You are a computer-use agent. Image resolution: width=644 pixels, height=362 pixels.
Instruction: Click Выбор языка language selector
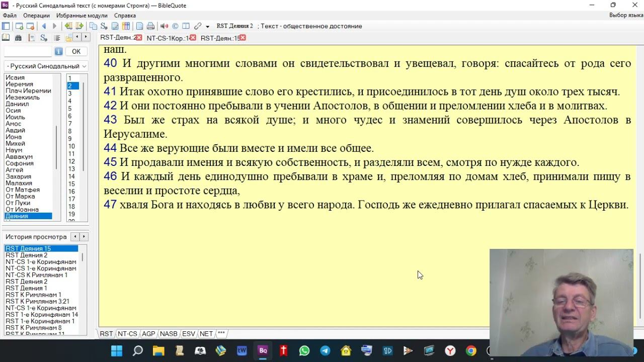click(626, 16)
